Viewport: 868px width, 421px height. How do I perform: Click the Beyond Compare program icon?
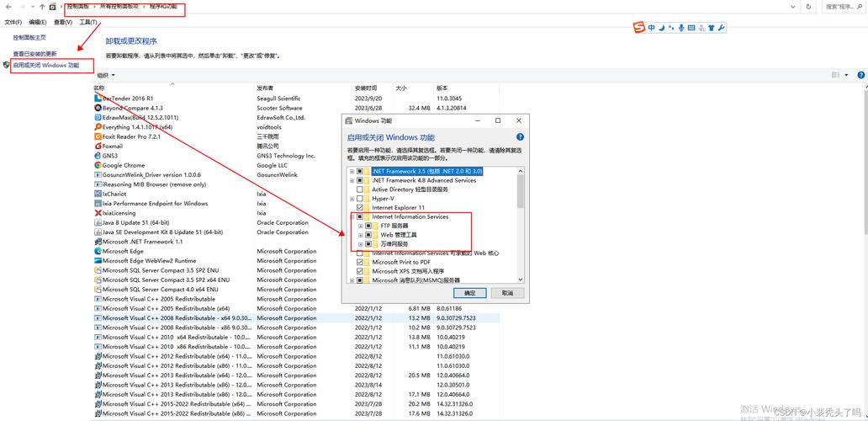pyautogui.click(x=98, y=108)
